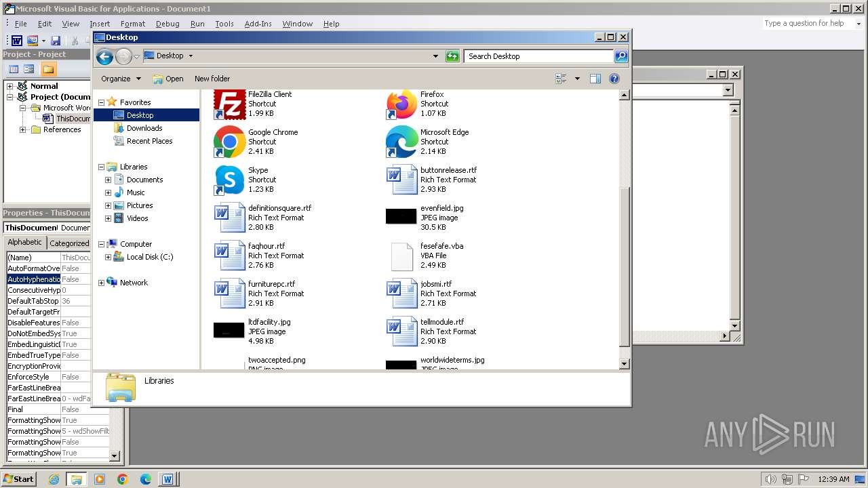Open the Edit menu in VBA editor
The height and width of the screenshot is (488, 868).
[x=45, y=24]
